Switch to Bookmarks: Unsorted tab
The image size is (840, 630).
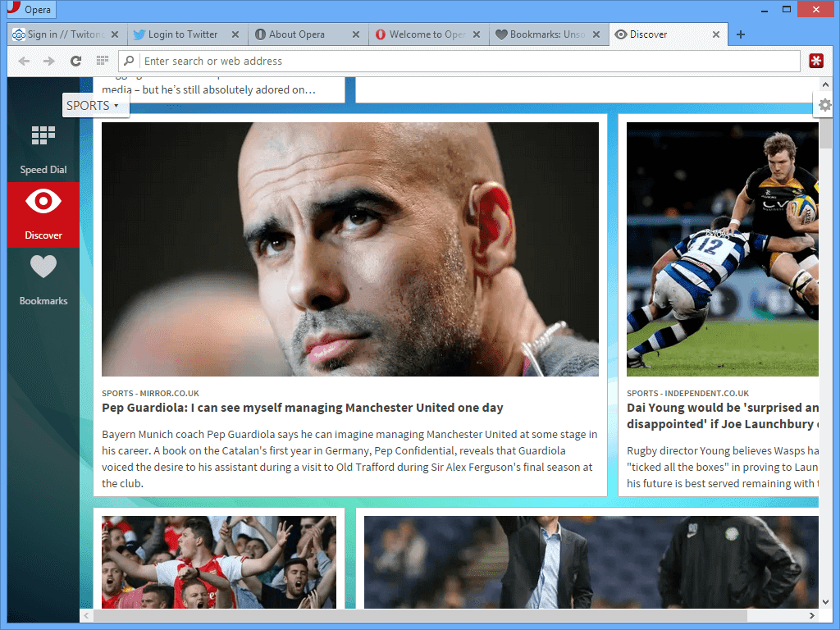click(x=549, y=34)
